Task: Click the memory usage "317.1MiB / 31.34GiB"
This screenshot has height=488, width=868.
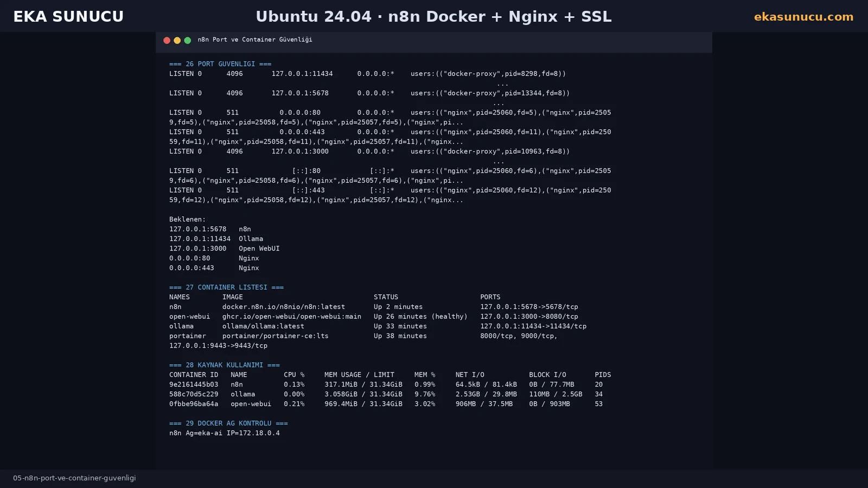Action: [x=363, y=385]
